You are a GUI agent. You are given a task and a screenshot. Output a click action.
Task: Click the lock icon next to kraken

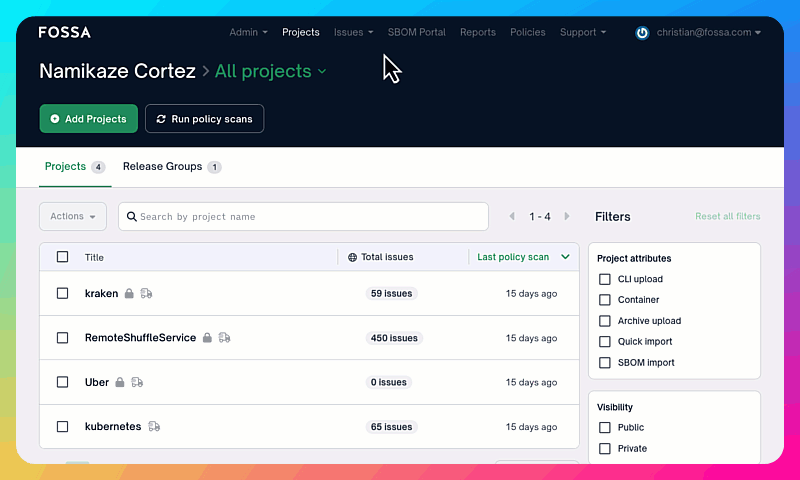click(128, 294)
